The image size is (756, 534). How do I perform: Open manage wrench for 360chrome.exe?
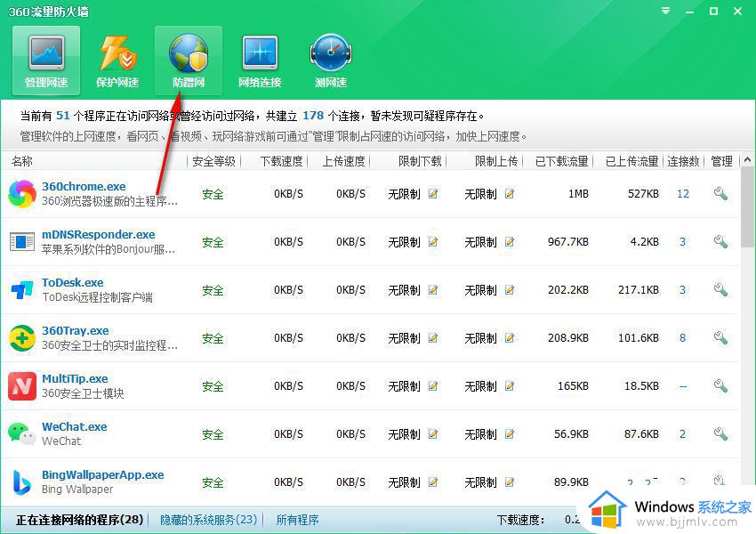[720, 194]
